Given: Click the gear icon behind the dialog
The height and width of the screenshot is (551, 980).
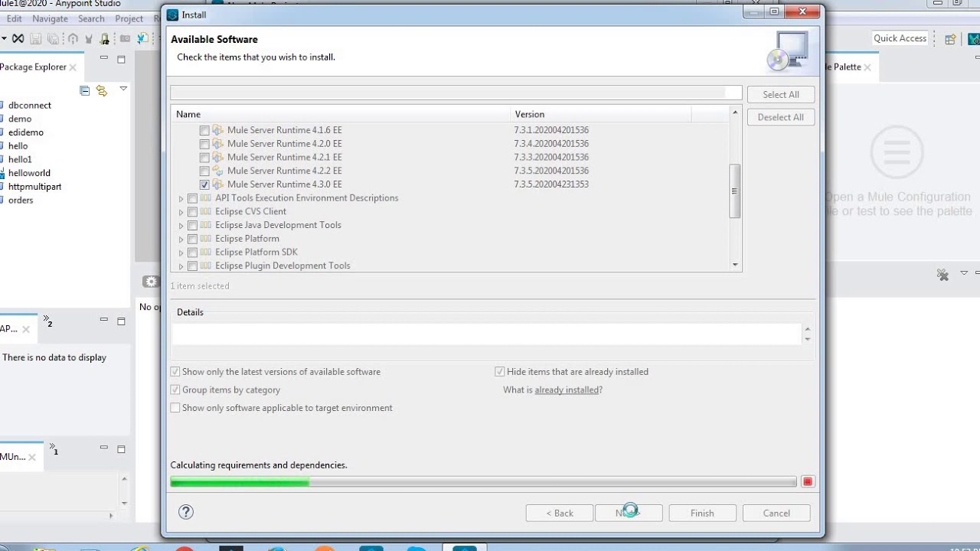Looking at the screenshot, I should (151, 282).
